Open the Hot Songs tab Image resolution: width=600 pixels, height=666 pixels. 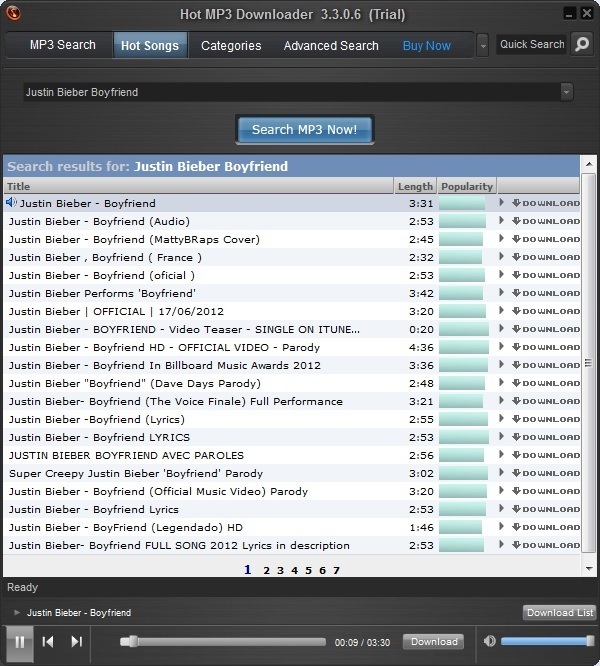point(150,45)
